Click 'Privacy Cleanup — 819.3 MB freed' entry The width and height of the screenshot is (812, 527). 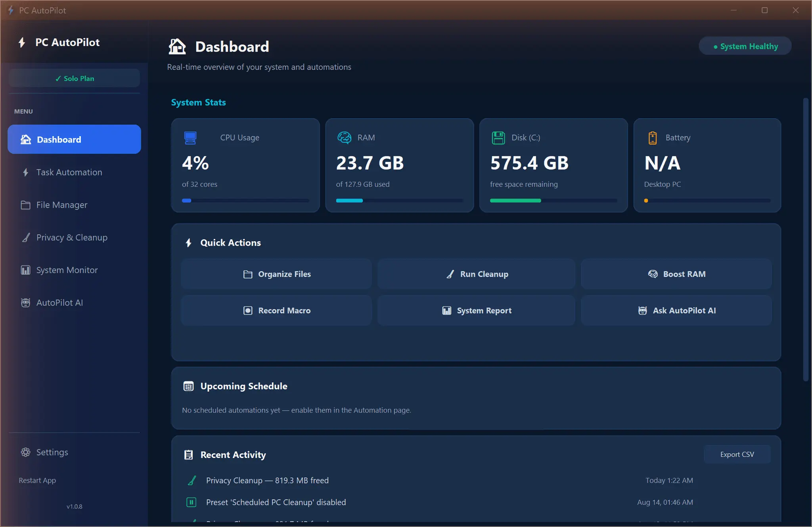pyautogui.click(x=267, y=481)
